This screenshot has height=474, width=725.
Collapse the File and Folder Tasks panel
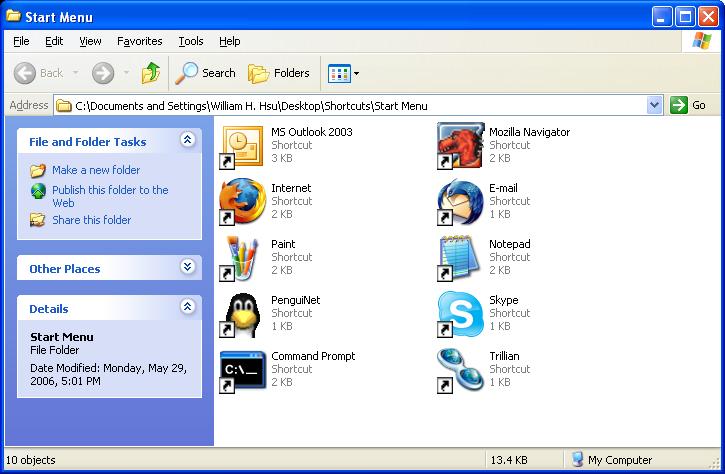[187, 141]
